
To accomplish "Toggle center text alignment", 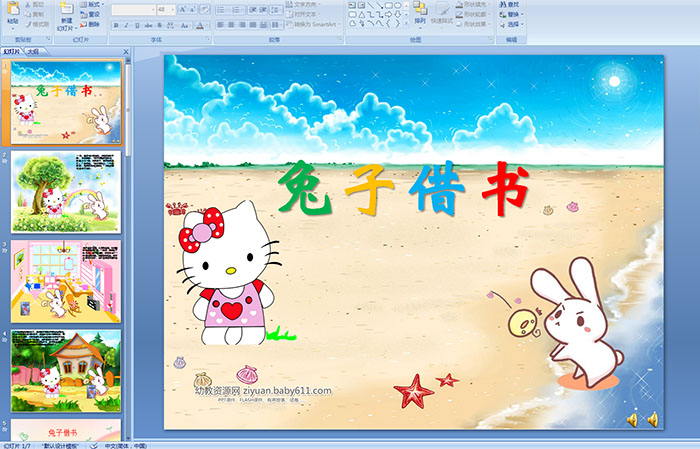I will (231, 25).
